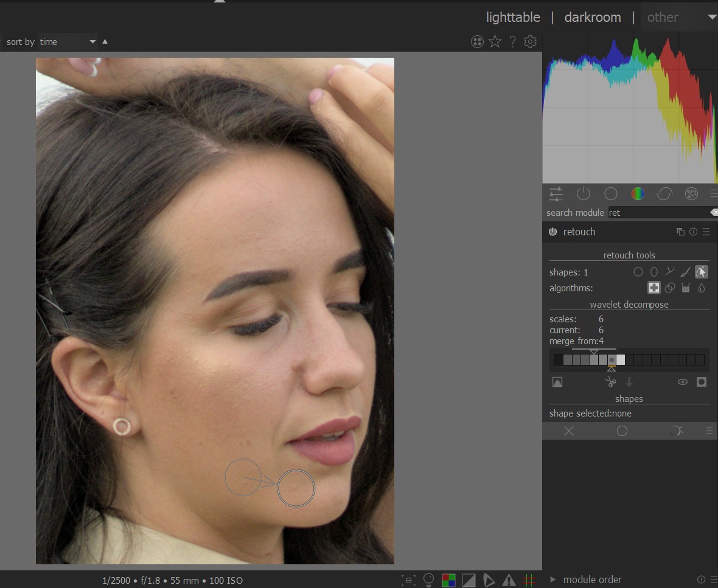Toggle the show and edit shapes button
The image size is (718, 588).
click(x=701, y=272)
